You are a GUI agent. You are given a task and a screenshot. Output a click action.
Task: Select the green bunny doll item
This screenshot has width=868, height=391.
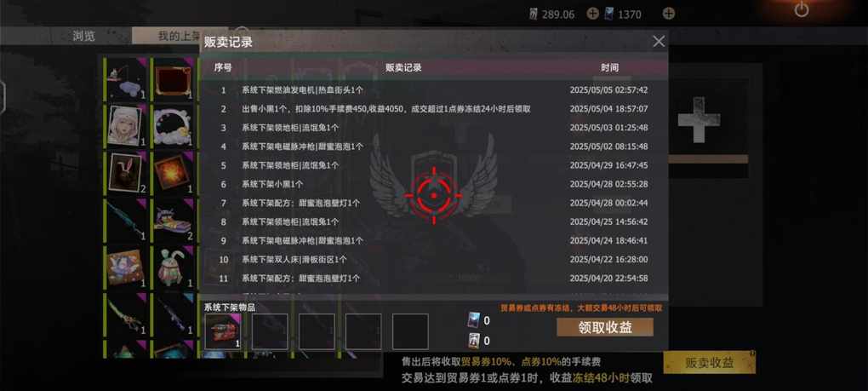click(173, 267)
